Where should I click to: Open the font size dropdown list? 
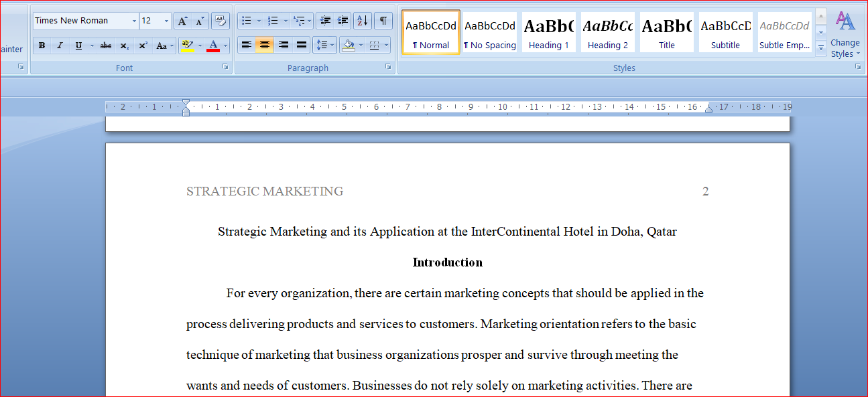[x=166, y=21]
